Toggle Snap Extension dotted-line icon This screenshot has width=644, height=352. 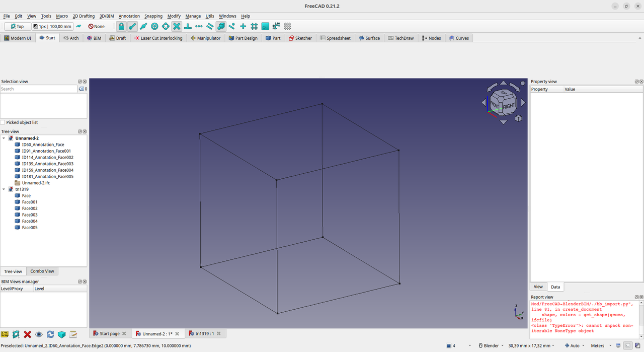199,26
